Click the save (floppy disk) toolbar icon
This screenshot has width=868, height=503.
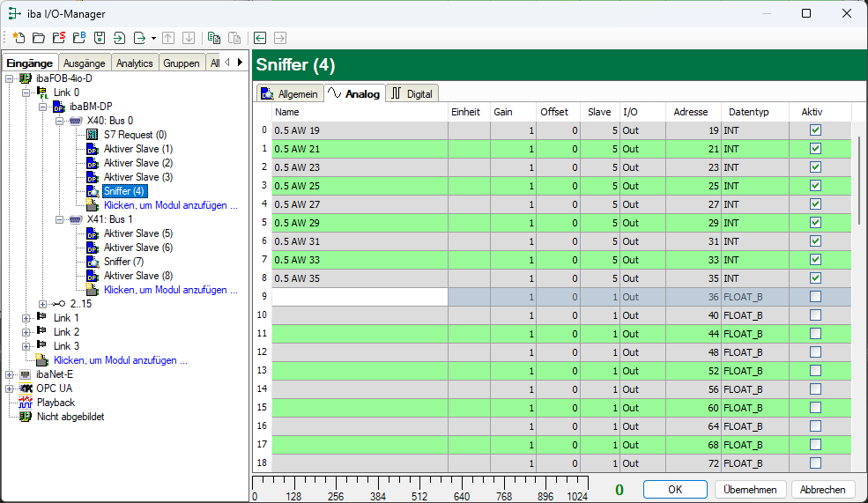click(x=99, y=38)
